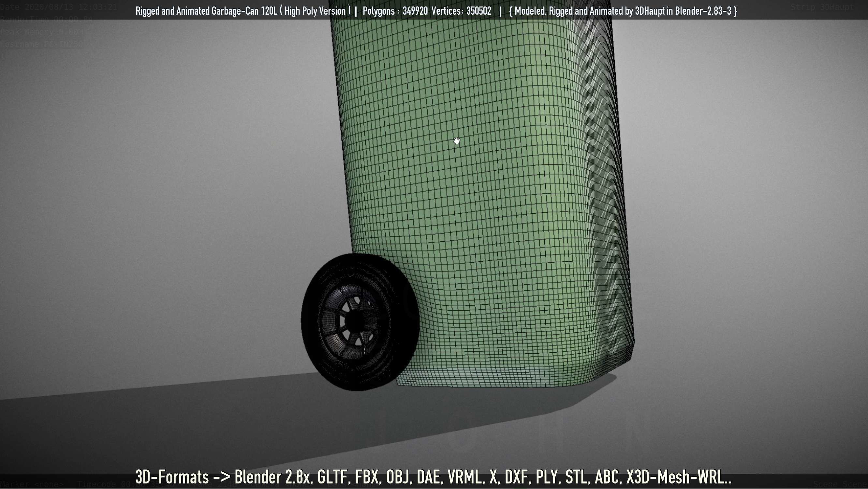
Task: Click the 'Vertices: 350502' count text
Action: (461, 11)
